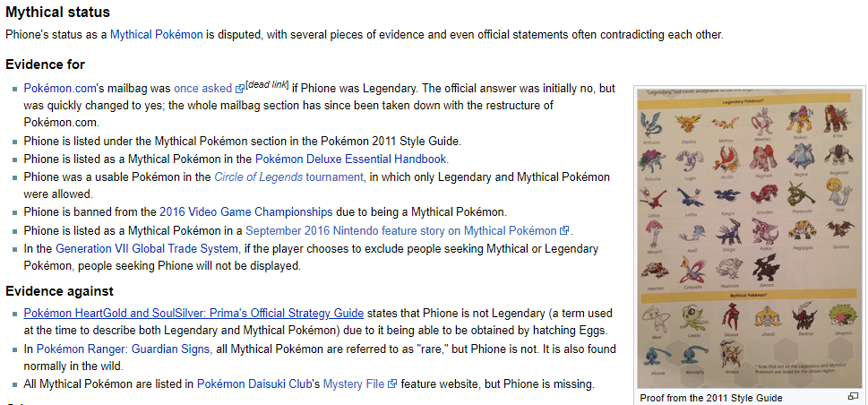Visit the Circle of Legends tournament link
Image resolution: width=868 pixels, height=405 pixels.
tap(289, 177)
